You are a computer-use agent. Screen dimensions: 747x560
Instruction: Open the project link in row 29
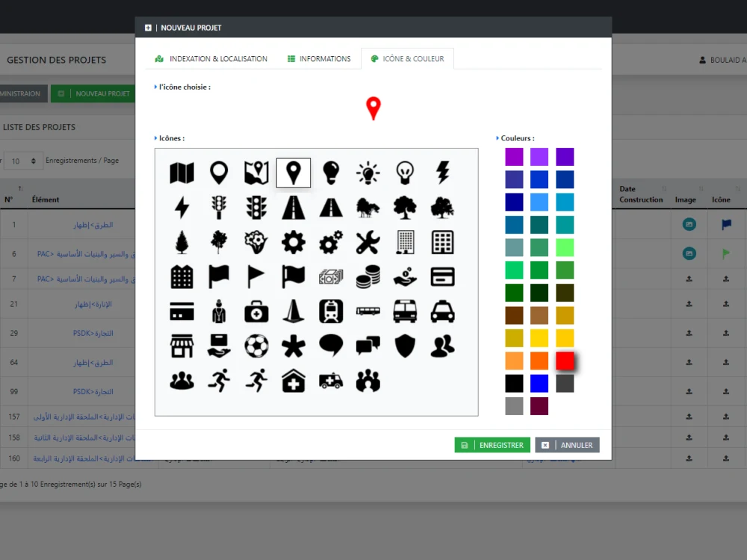click(93, 333)
